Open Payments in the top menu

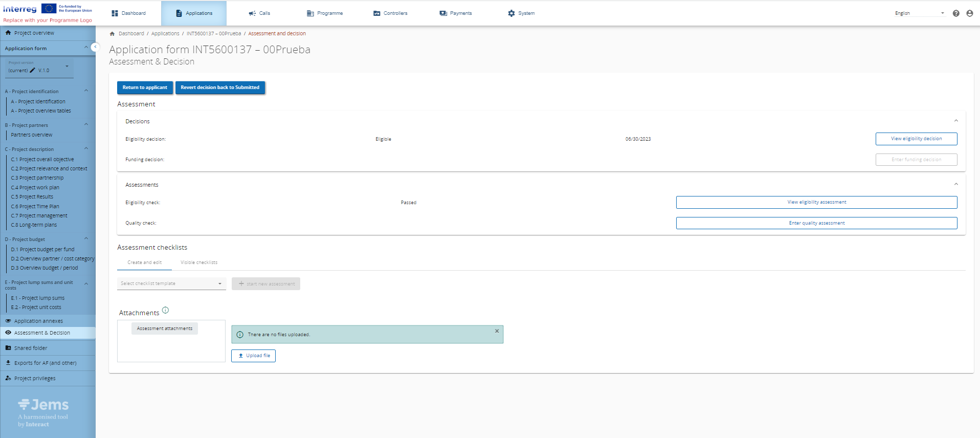tap(456, 13)
